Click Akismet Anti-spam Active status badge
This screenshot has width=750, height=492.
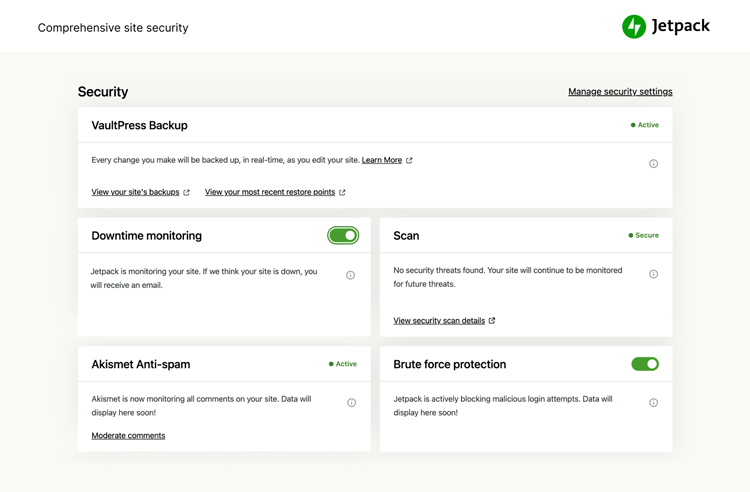343,364
